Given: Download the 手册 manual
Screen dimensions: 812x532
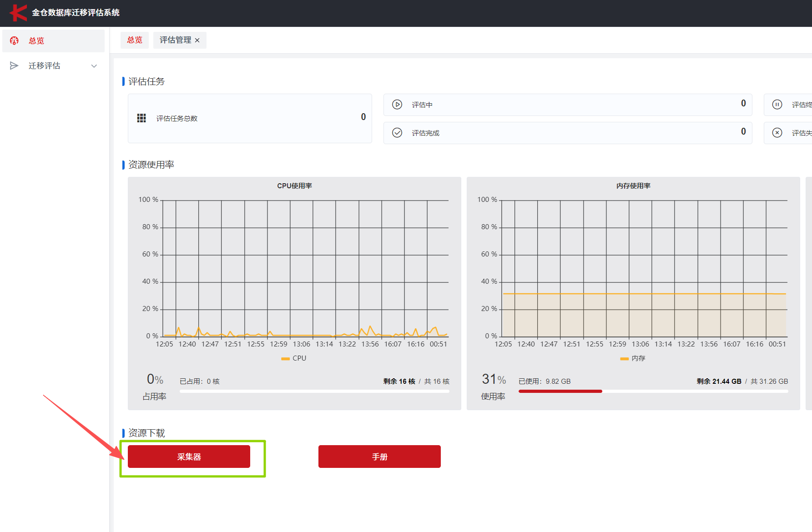Looking at the screenshot, I should pos(379,457).
